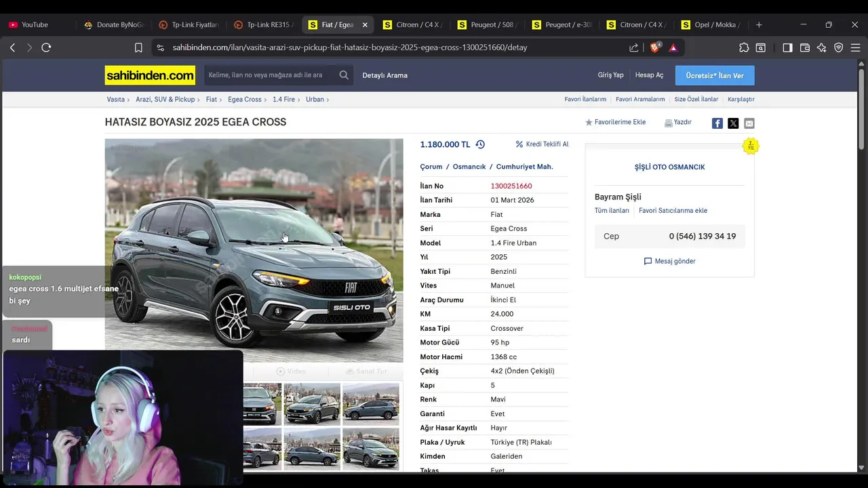Close the Fiat / Egea tab
The image size is (868, 488).
(x=365, y=24)
